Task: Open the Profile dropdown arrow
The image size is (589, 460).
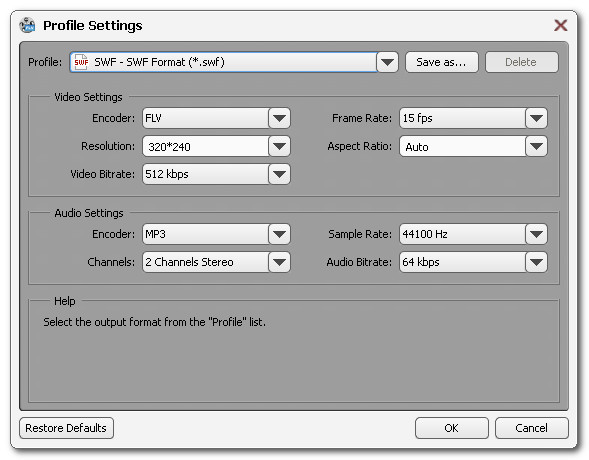Action: 387,62
